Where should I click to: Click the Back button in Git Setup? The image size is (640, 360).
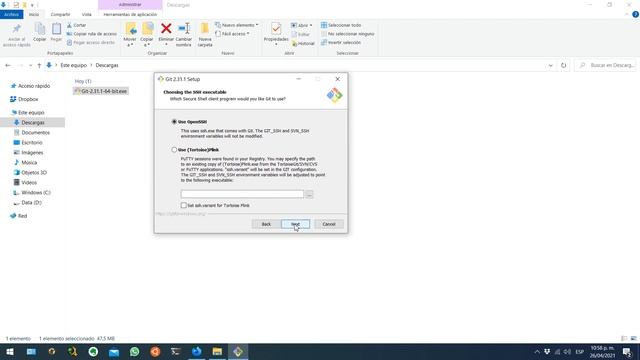point(266,224)
